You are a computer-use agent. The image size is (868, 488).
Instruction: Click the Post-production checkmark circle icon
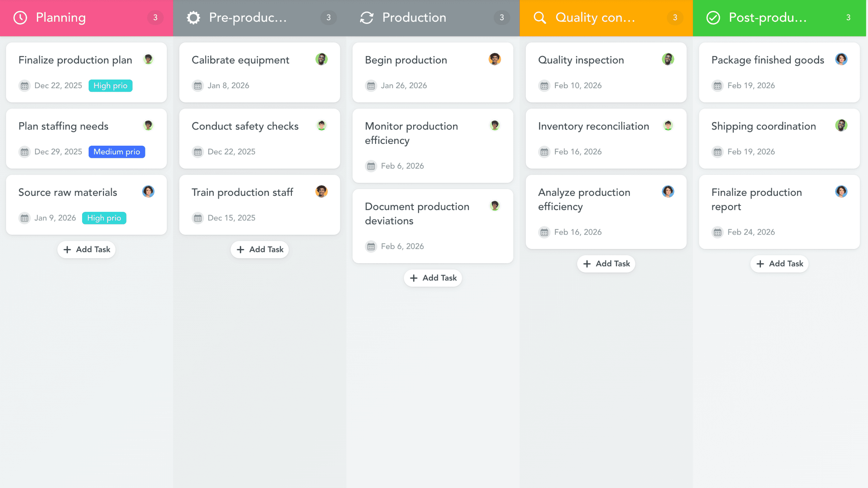(x=713, y=18)
